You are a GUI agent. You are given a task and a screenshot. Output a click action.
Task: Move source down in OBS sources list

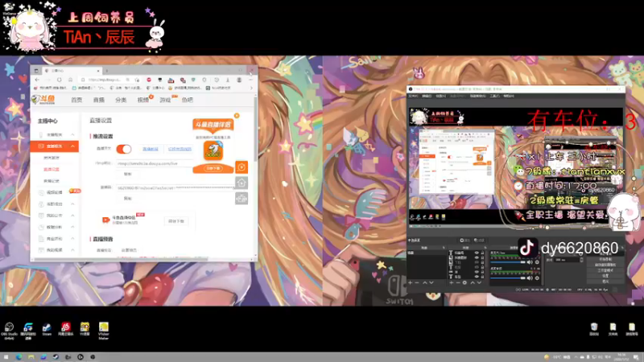[479, 283]
